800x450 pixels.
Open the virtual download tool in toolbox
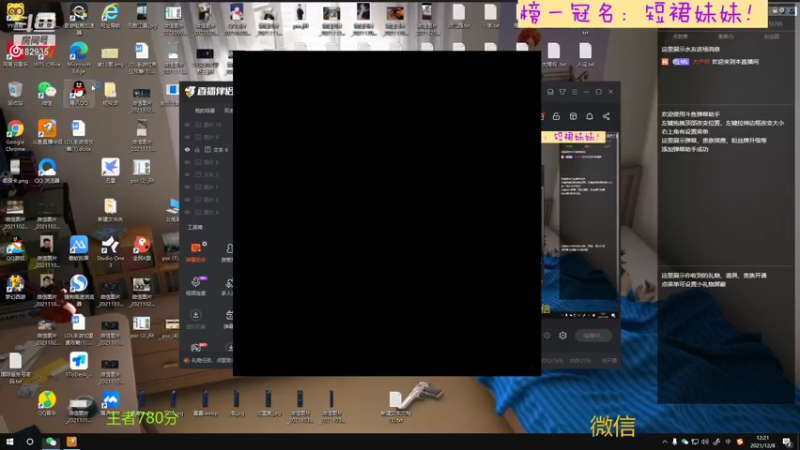pyautogui.click(x=195, y=318)
